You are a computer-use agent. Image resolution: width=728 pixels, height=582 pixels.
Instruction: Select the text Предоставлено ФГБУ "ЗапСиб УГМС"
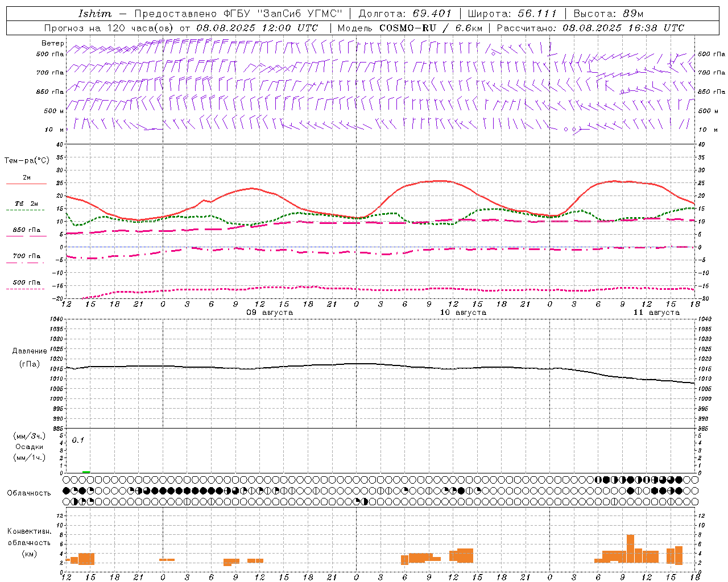238,14
